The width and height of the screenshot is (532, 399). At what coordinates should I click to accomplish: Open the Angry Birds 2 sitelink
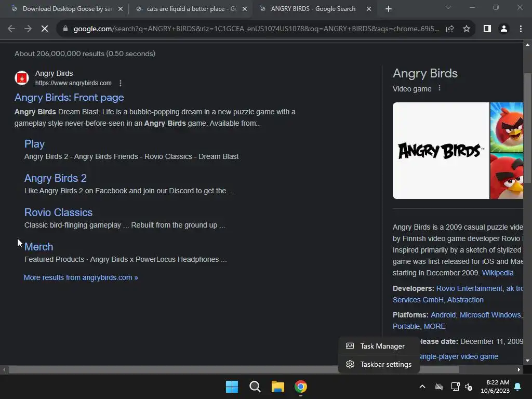click(x=55, y=178)
